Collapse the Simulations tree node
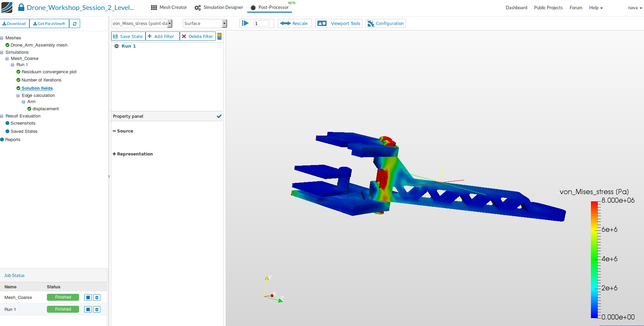Viewport: 644px width, 326px height. (x=2, y=52)
